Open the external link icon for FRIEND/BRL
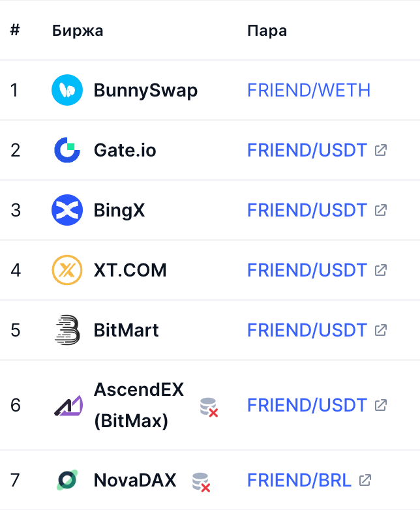This screenshot has width=420, height=510. pyautogui.click(x=365, y=481)
